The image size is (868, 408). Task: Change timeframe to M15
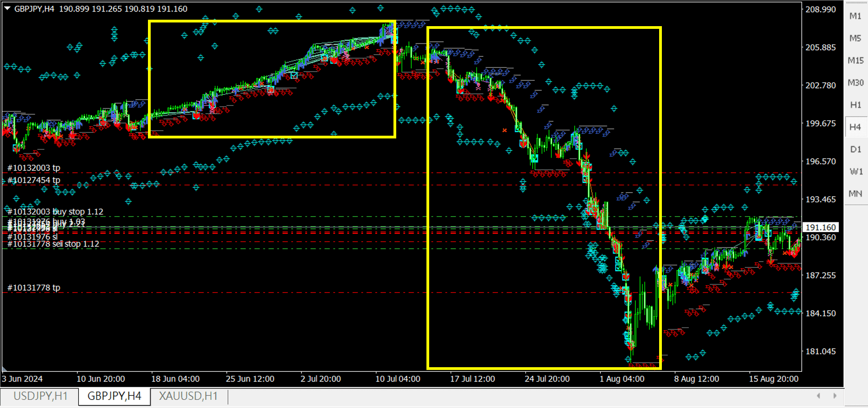tap(855, 61)
